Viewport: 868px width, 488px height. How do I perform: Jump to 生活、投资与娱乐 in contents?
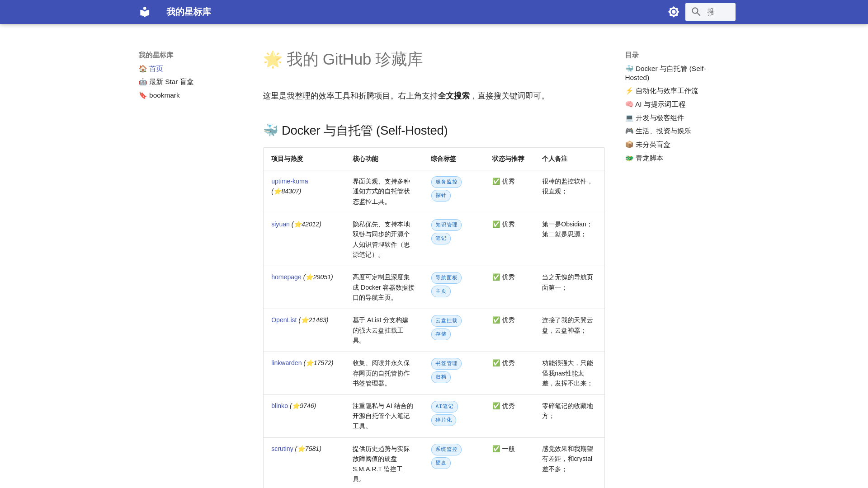[x=658, y=131]
